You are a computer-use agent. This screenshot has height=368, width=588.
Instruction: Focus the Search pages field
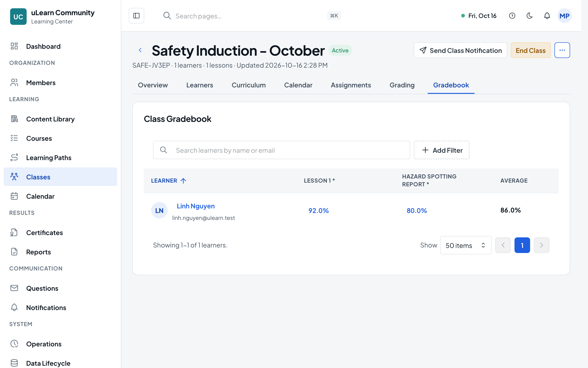(x=251, y=16)
